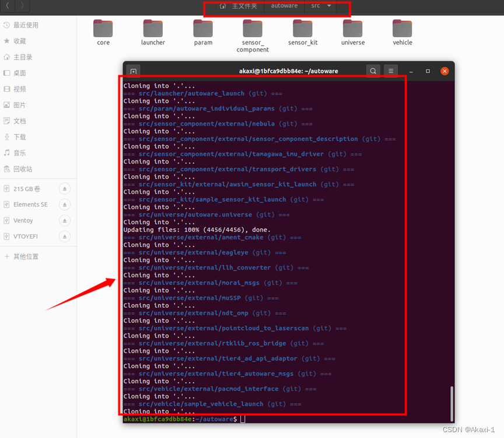Click line morai_msgs in terminal
Image resolution: width=504 pixels, height=438 pixels.
(210, 283)
